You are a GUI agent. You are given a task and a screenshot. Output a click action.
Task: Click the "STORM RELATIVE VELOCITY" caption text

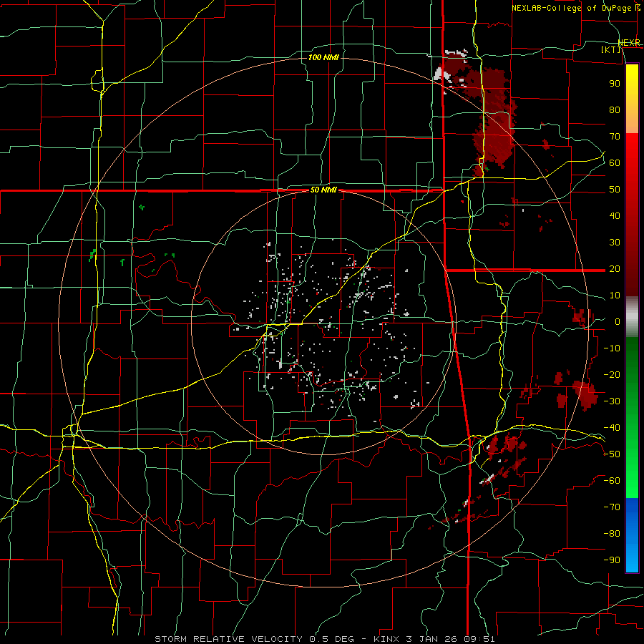click(x=228, y=639)
